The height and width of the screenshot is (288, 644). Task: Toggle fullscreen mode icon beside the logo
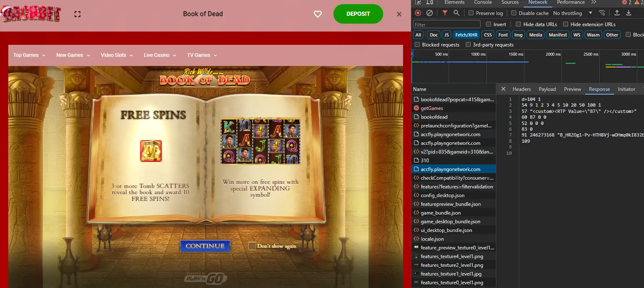(x=77, y=14)
